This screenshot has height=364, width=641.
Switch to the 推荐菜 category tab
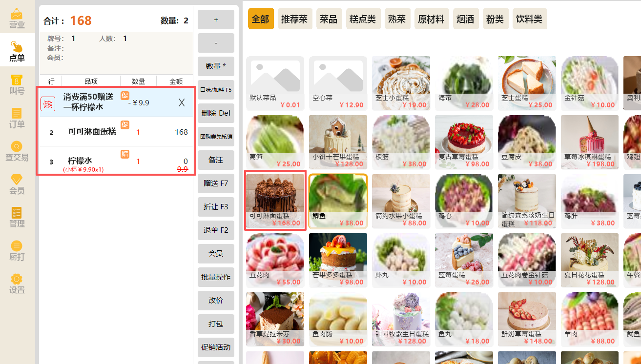tap(294, 19)
